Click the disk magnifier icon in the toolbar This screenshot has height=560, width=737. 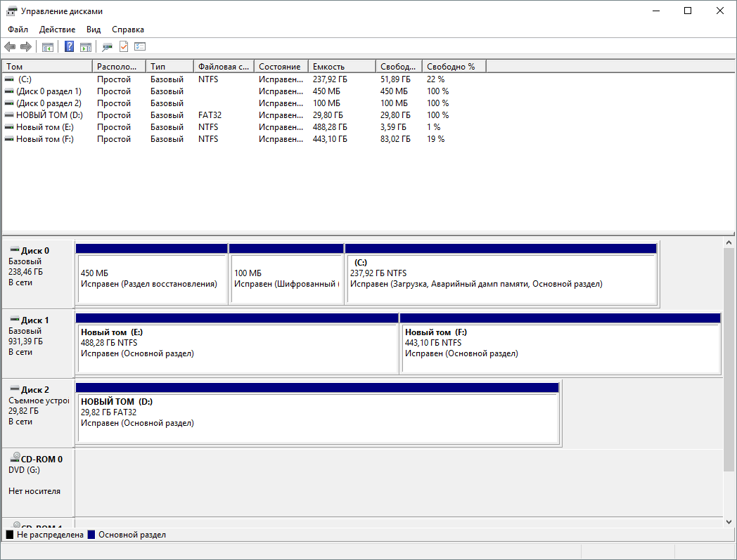(x=107, y=47)
